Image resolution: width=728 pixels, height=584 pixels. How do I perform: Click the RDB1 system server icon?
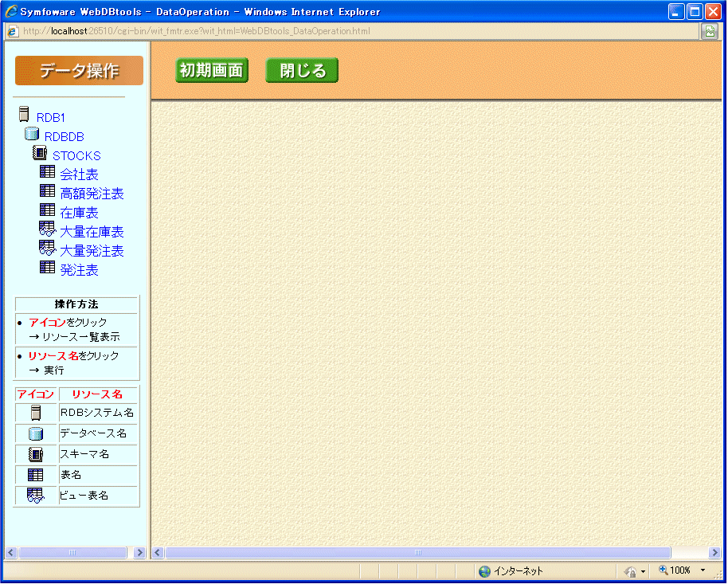(x=24, y=115)
